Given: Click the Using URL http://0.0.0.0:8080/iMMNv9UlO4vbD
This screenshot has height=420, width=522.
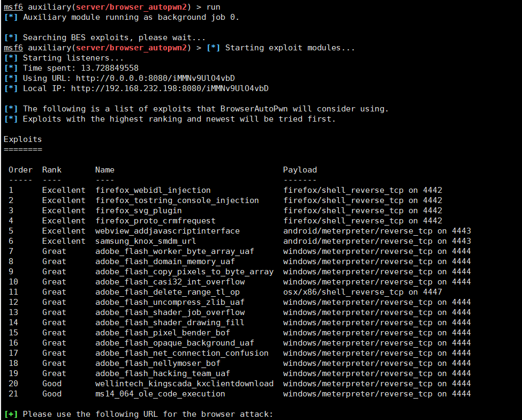Looking at the screenshot, I should coord(155,78).
